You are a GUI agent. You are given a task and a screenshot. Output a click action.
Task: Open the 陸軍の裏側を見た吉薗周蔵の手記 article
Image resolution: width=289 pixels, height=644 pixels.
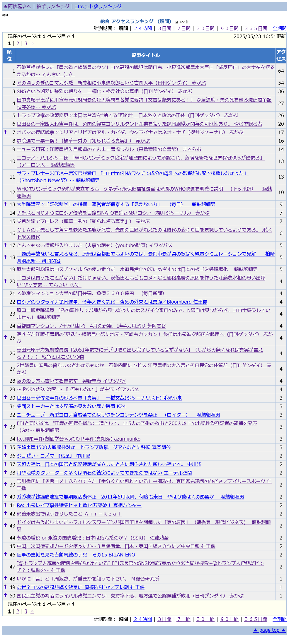tap(76, 555)
